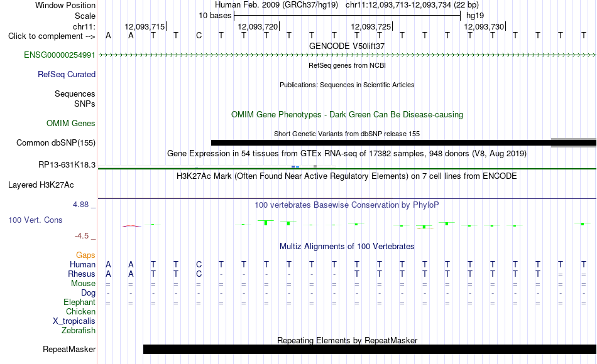Click the 'Click to complement -->' label

(x=52, y=36)
